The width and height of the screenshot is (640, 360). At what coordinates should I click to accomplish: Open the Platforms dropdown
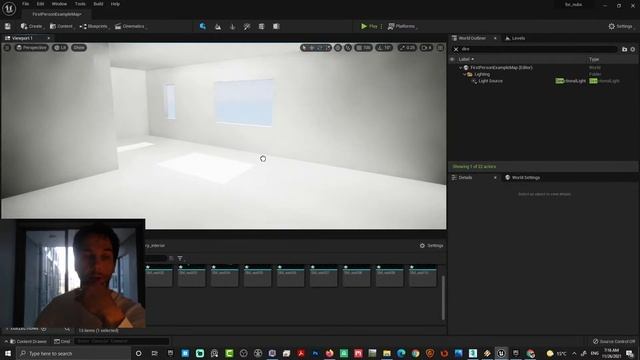coord(402,26)
